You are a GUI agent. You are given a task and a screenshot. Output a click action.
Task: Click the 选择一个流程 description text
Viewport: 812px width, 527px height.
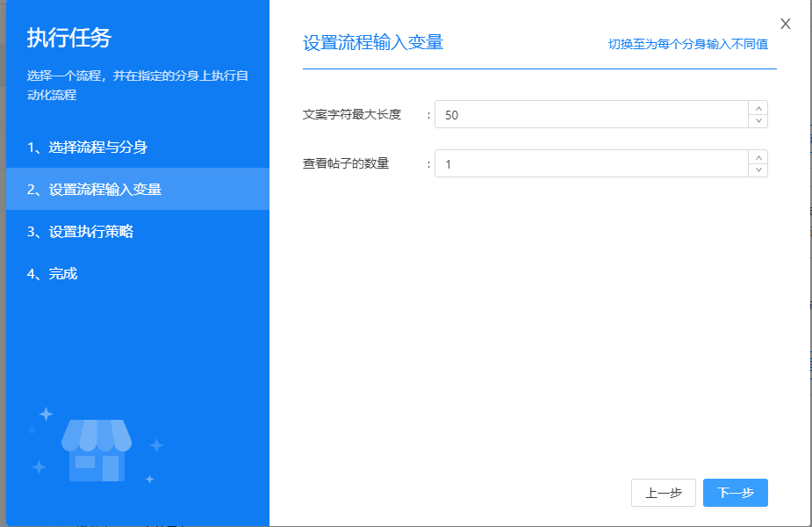(x=137, y=85)
